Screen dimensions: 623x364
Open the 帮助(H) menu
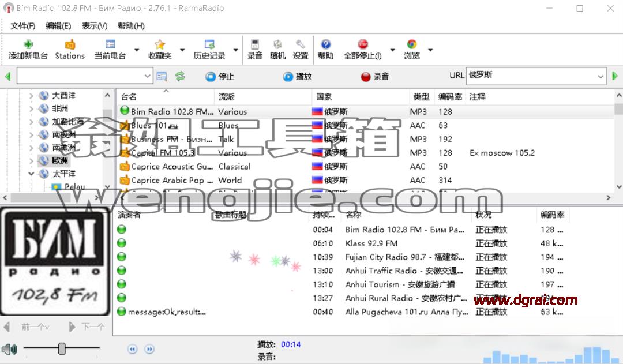pos(131,26)
